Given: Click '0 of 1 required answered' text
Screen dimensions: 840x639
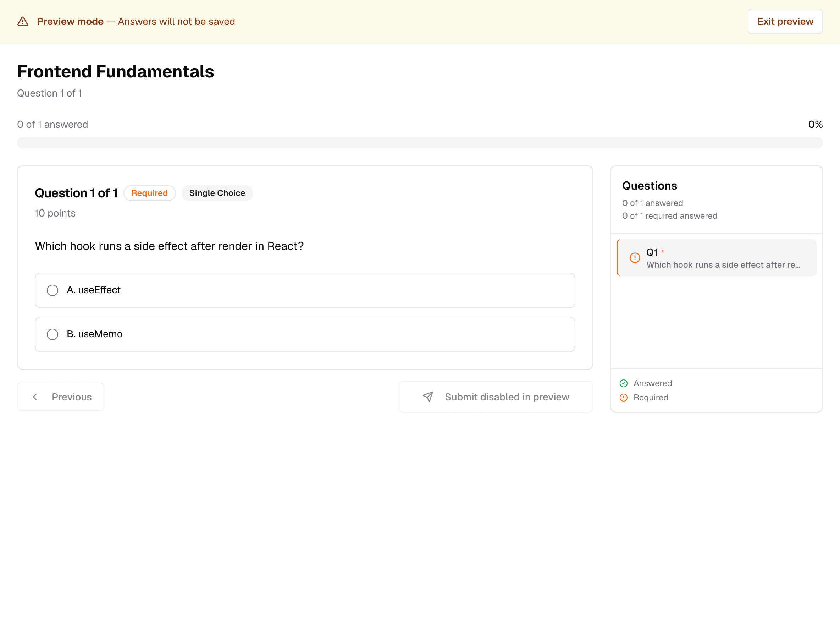Looking at the screenshot, I should point(669,216).
